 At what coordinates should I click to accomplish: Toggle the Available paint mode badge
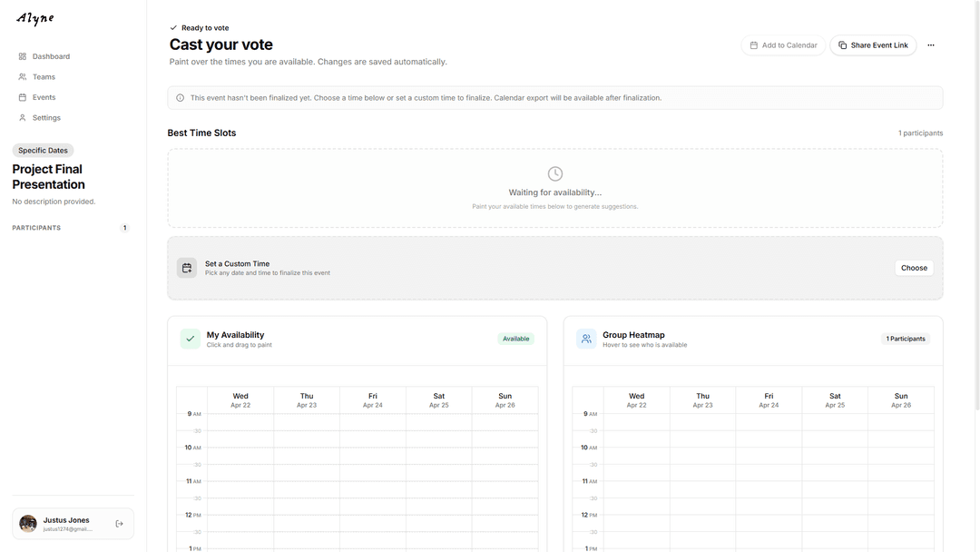pyautogui.click(x=516, y=339)
